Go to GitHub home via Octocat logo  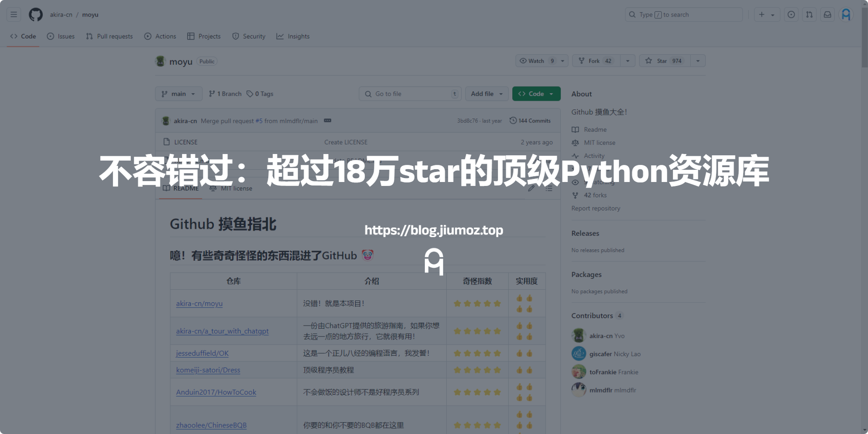point(36,14)
